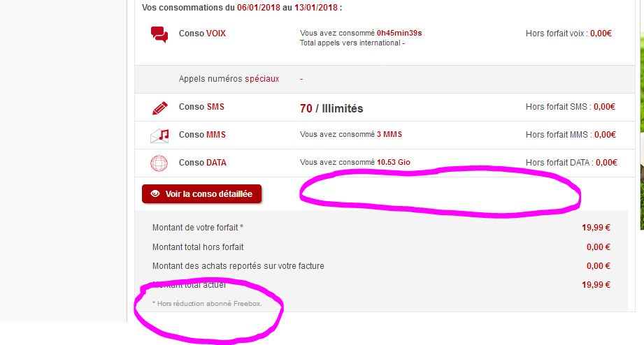Click the 10.53 Gio data usage value

pyautogui.click(x=394, y=162)
